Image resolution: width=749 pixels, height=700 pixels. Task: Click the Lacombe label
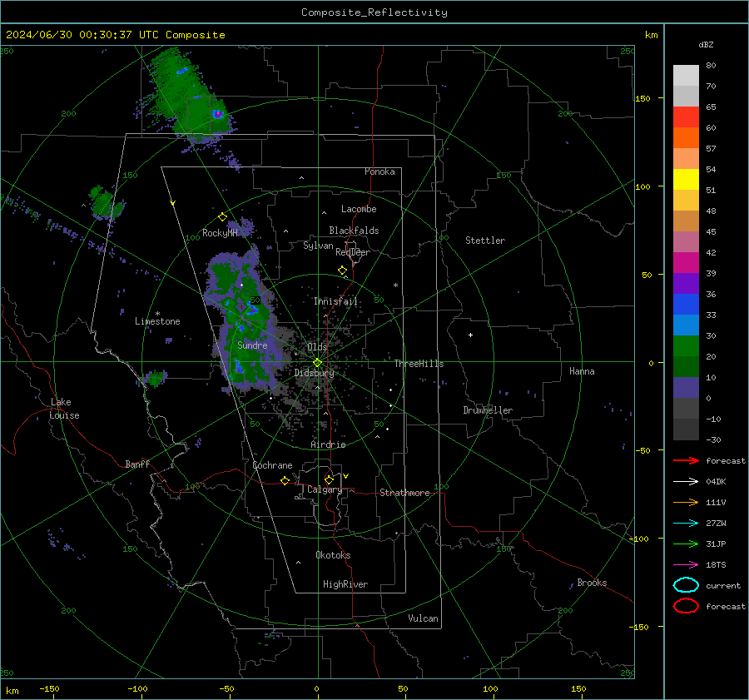[x=359, y=209]
